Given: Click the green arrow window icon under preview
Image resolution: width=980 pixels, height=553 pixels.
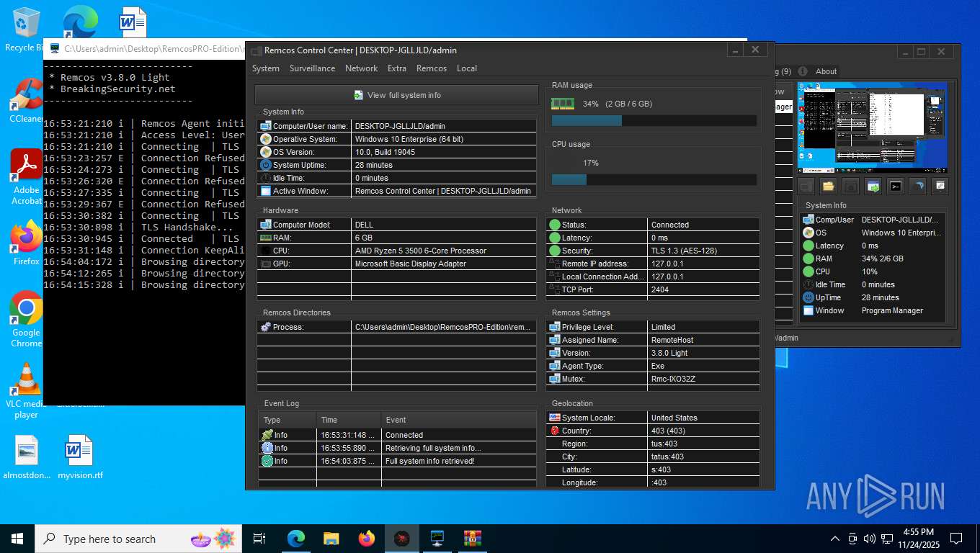Looking at the screenshot, I should [x=873, y=186].
